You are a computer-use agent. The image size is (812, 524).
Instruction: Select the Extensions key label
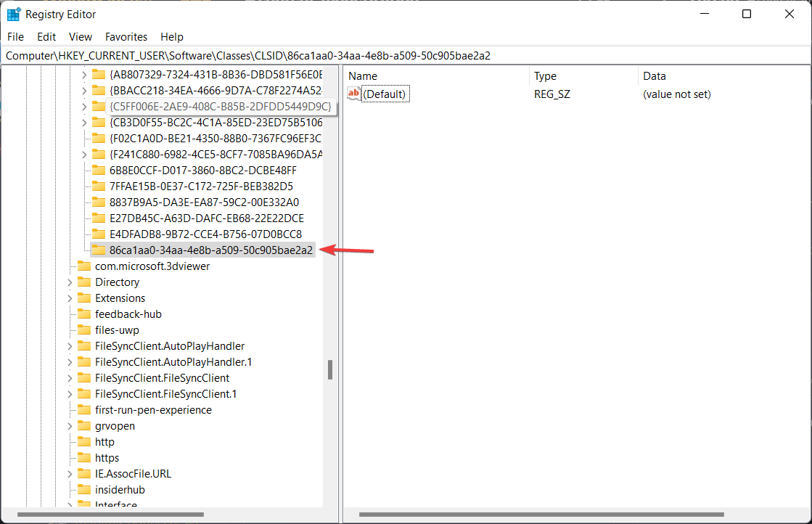pyautogui.click(x=120, y=298)
